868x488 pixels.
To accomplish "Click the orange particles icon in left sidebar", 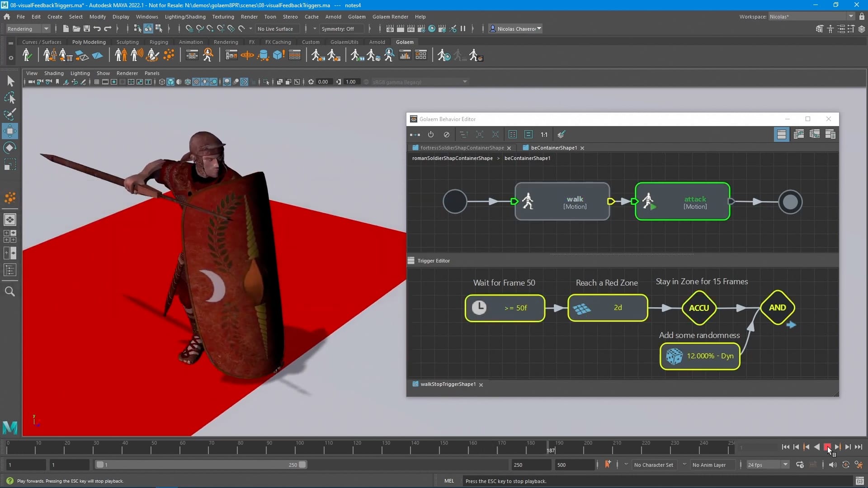I will coord(10,197).
